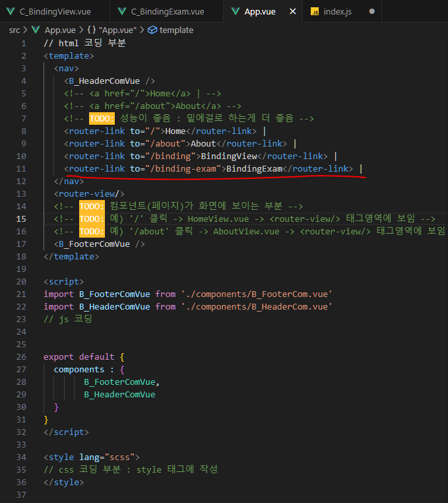The image size is (448, 503).
Task: Click B_HeaderComVue on line 29
Action: (119, 395)
